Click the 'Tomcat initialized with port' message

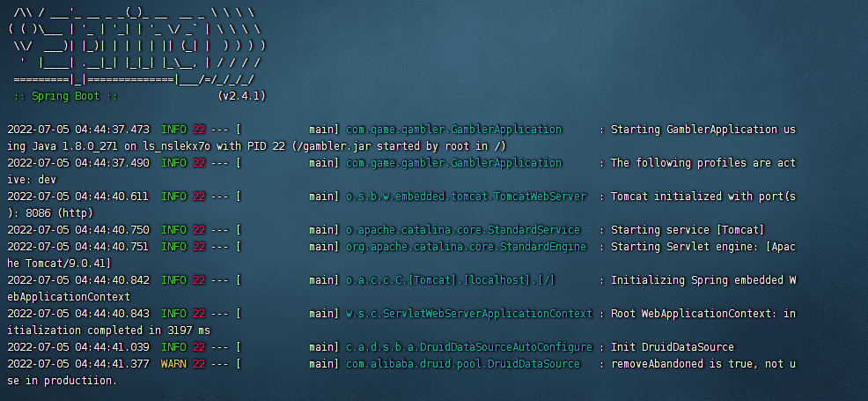tap(702, 197)
